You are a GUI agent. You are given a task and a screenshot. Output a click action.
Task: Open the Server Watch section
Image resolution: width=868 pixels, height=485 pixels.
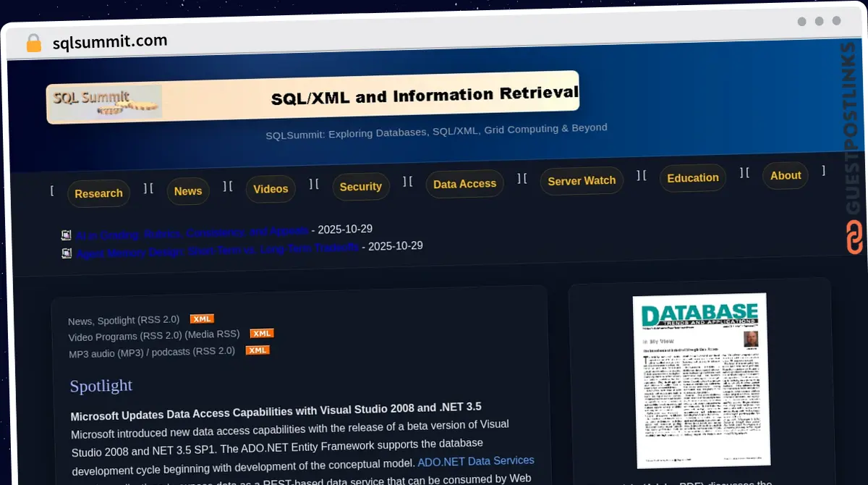(x=582, y=181)
